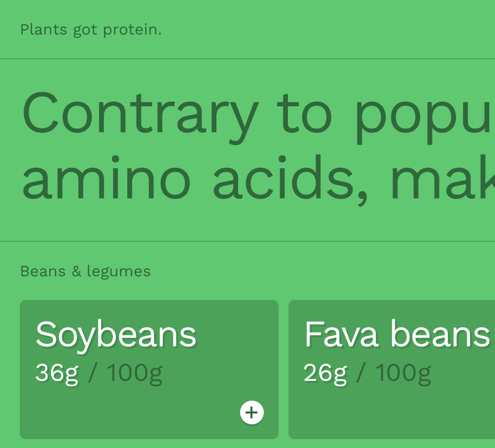Click the 100g serving label on Fava beans card
The image size is (495, 448).
[403, 373]
